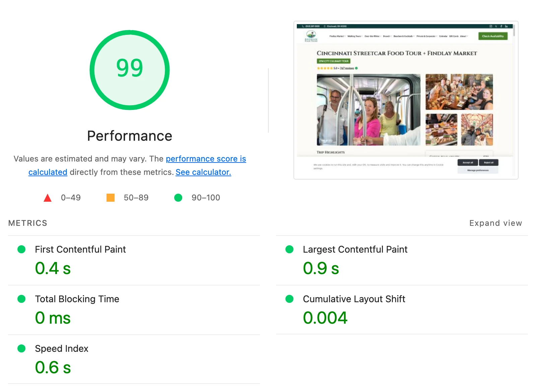
Task: Click the 0.004 value
Action: (325, 318)
